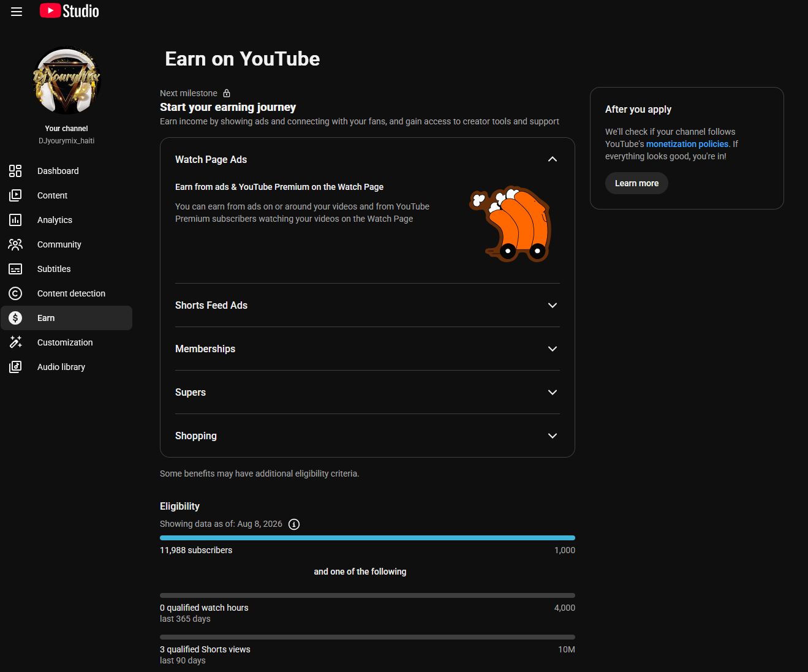808x672 pixels.
Task: Click "Earn from ads & YouTube Premium" subheading
Action: click(x=279, y=187)
